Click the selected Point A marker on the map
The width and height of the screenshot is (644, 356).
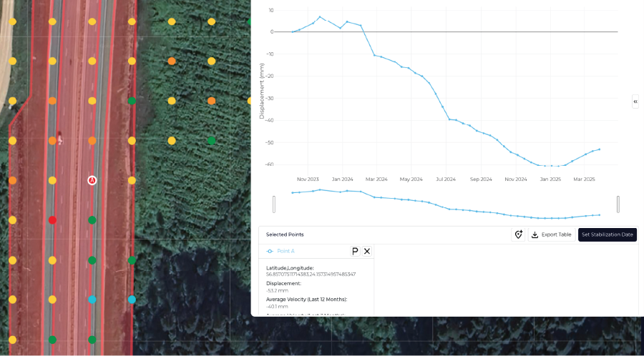(x=92, y=180)
